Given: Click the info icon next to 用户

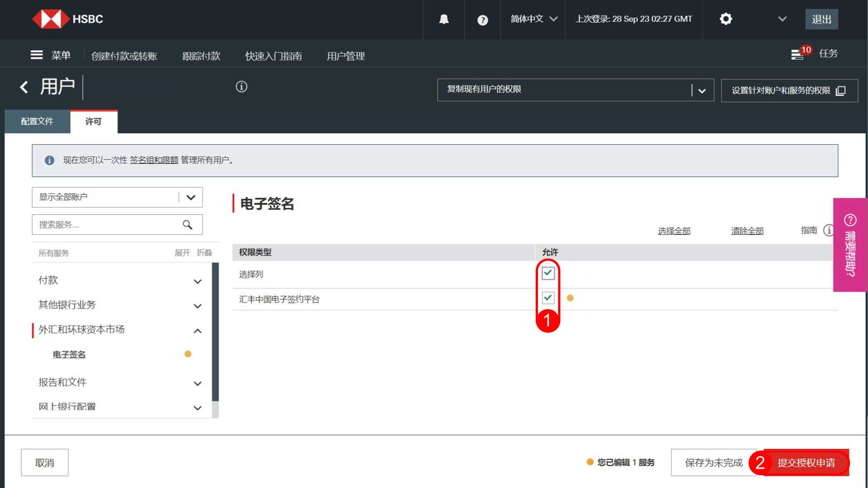Looking at the screenshot, I should [241, 87].
